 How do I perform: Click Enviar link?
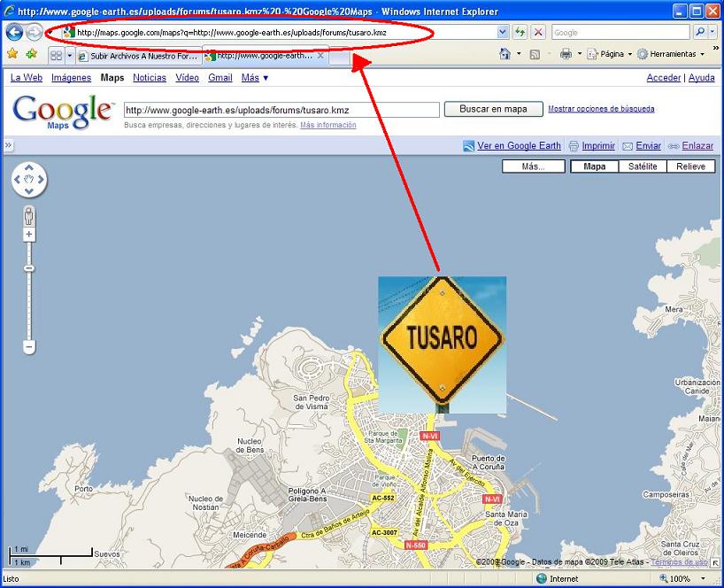648,145
